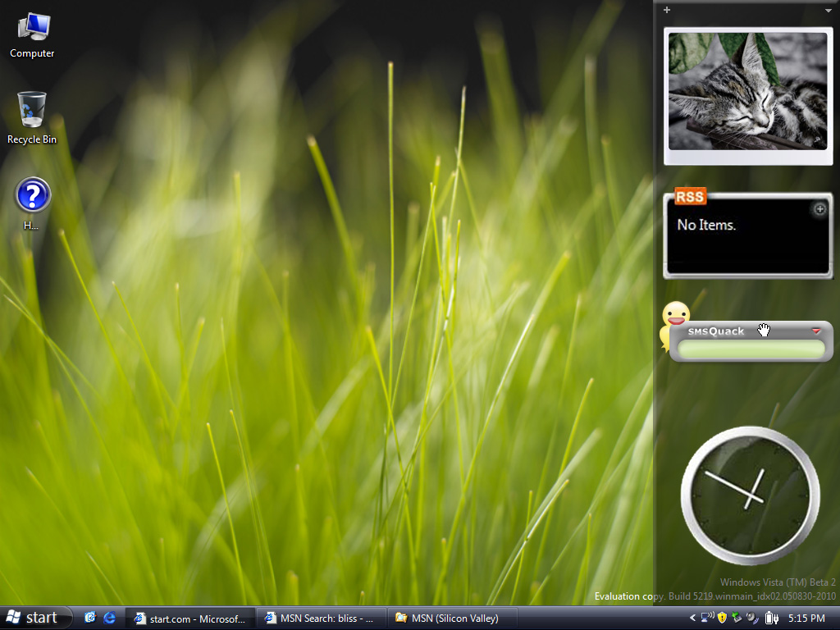This screenshot has width=840, height=630.
Task: Click the SMSQuack green message field
Action: pyautogui.click(x=751, y=349)
